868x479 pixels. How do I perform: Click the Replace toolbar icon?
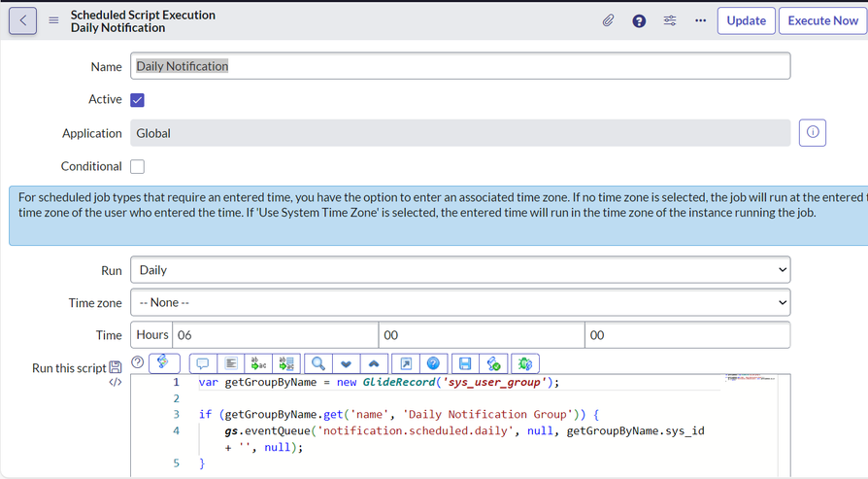point(258,363)
